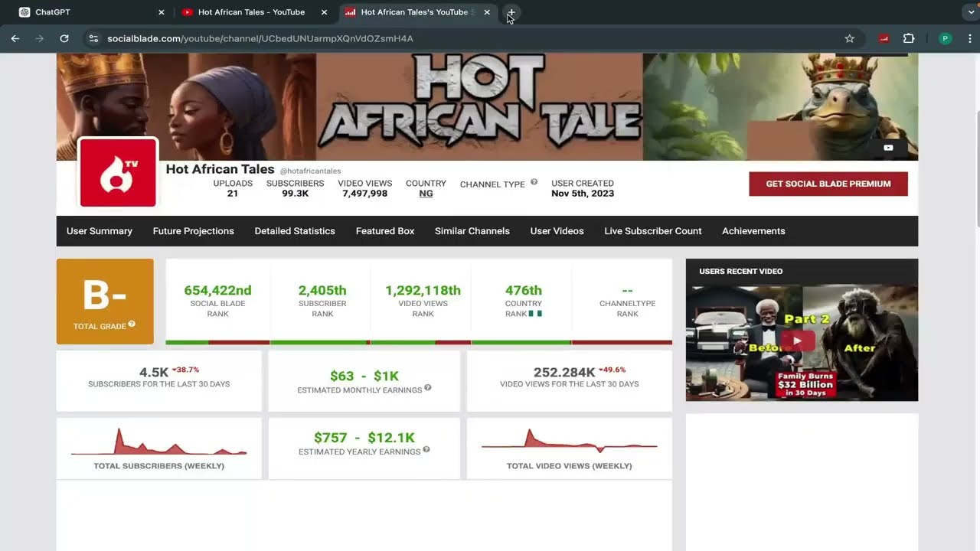Click the 99.3K subscribers count
The image size is (980, 551).
[295, 194]
